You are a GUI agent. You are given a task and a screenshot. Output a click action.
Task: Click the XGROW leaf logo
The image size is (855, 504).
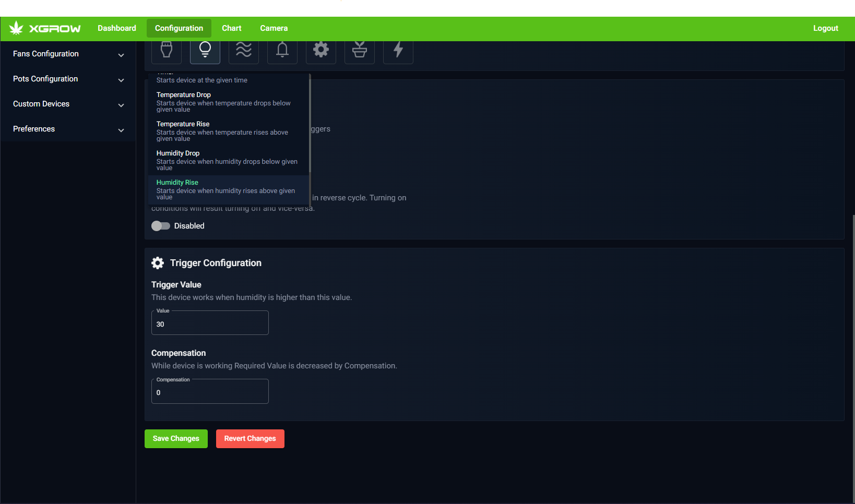(45, 28)
